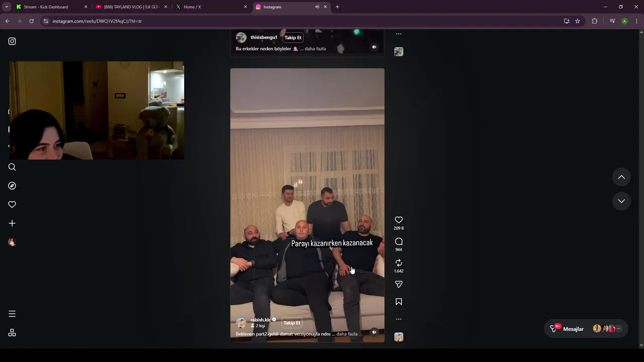Screen dimensions: 644x362
Task: Open thisisbengu1 avatar on the reel
Action: pos(242,38)
